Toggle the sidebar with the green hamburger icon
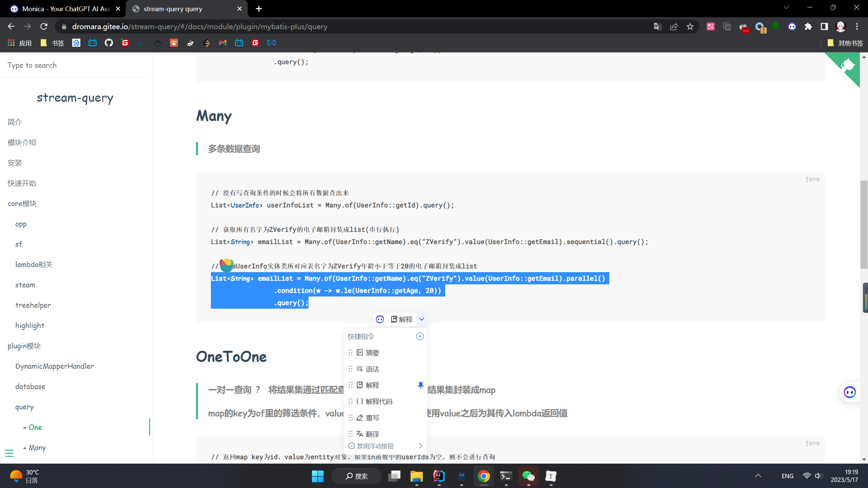Viewport: 868px width, 488px height. 9,453
